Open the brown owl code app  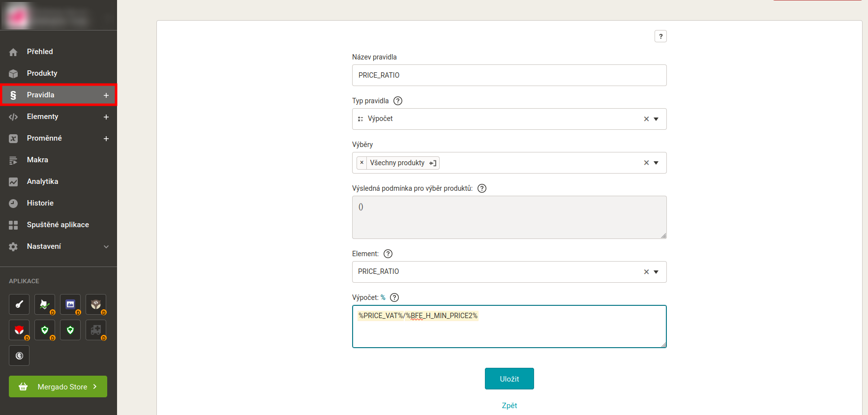pos(96,304)
